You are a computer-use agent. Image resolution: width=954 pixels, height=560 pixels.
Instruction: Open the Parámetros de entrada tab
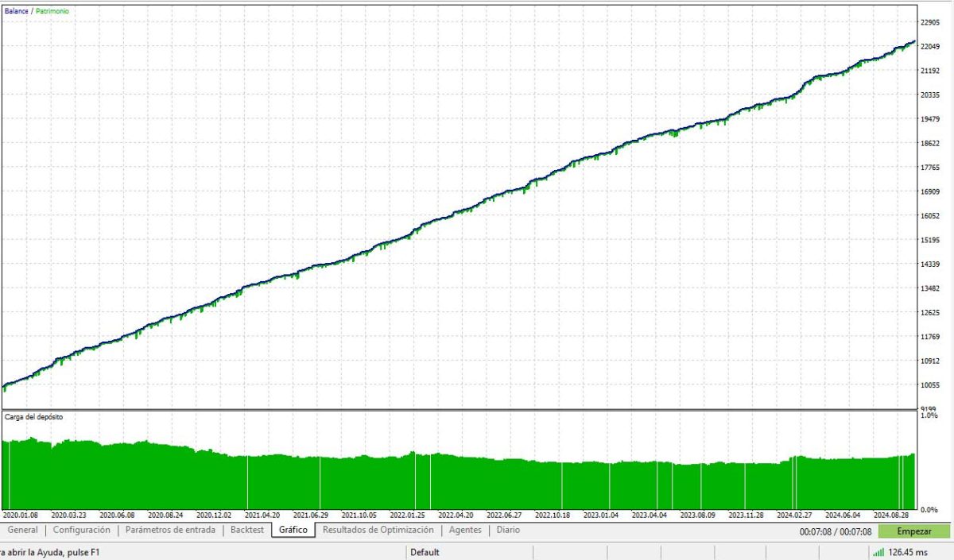tap(170, 530)
